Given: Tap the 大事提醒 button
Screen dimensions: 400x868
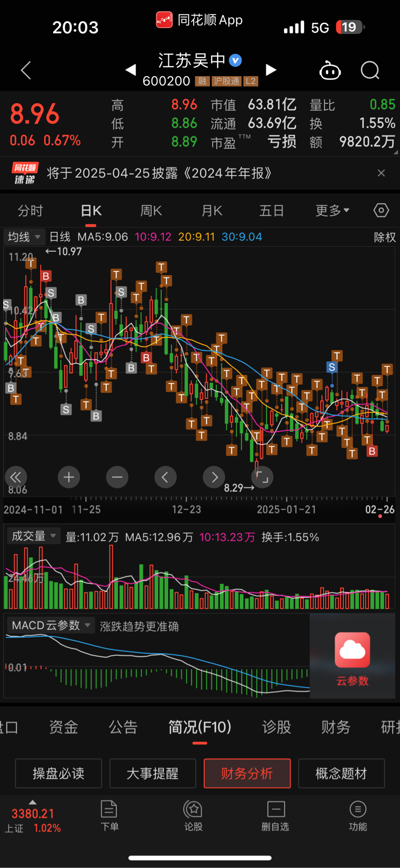Looking at the screenshot, I should pyautogui.click(x=153, y=773).
